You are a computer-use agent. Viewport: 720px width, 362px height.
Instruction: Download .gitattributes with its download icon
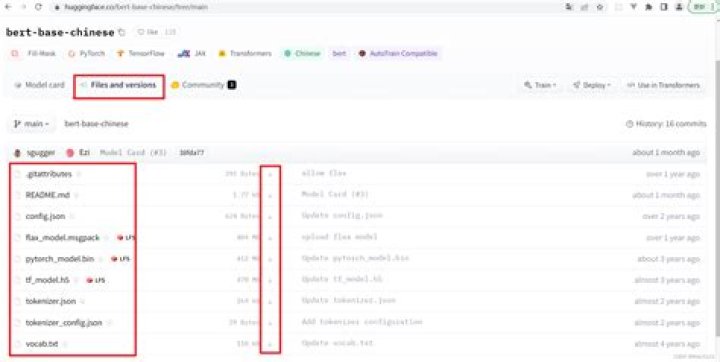(x=270, y=175)
